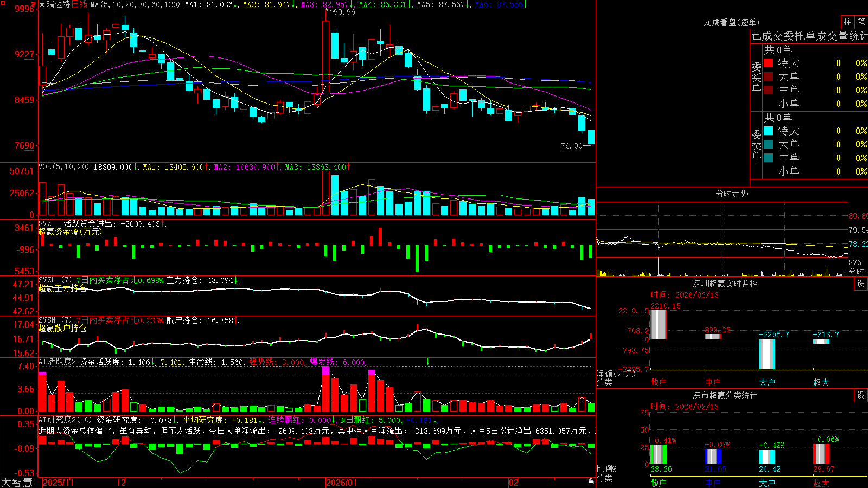Click the 委卖单 vertical section label
Screen dimensions: 868x488
tap(756, 145)
